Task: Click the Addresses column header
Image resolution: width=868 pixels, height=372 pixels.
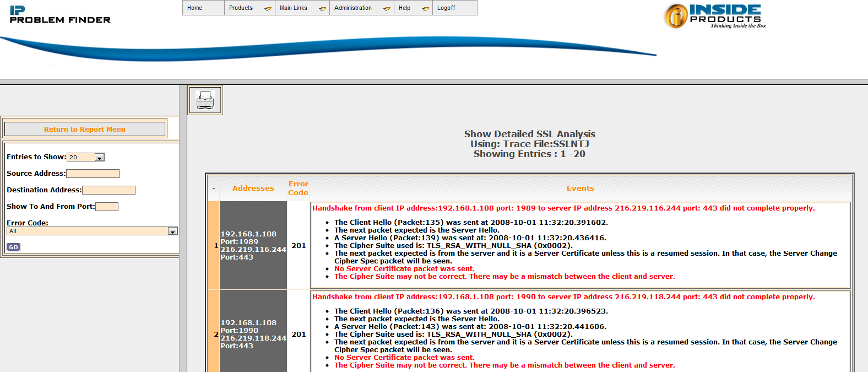Action: point(253,188)
